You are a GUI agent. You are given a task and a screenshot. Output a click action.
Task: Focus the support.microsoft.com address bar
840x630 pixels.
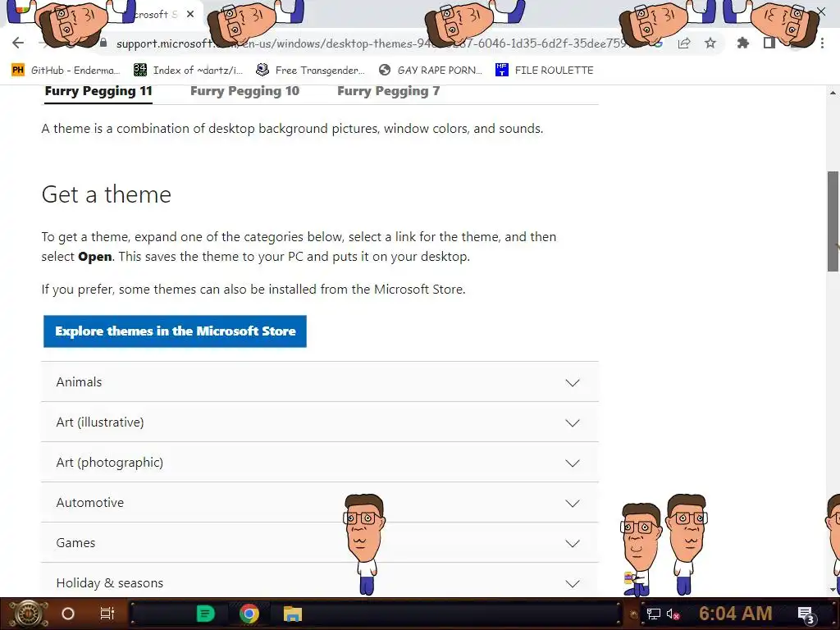[370, 43]
